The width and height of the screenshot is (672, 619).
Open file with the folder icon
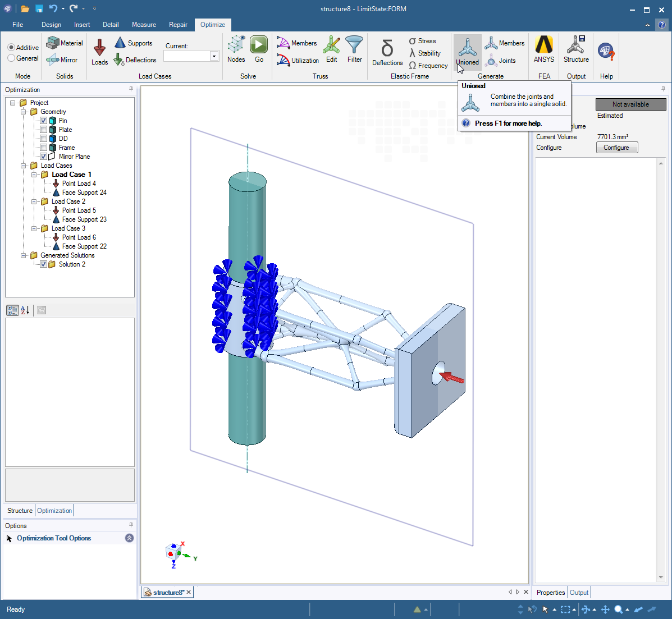[x=25, y=8]
